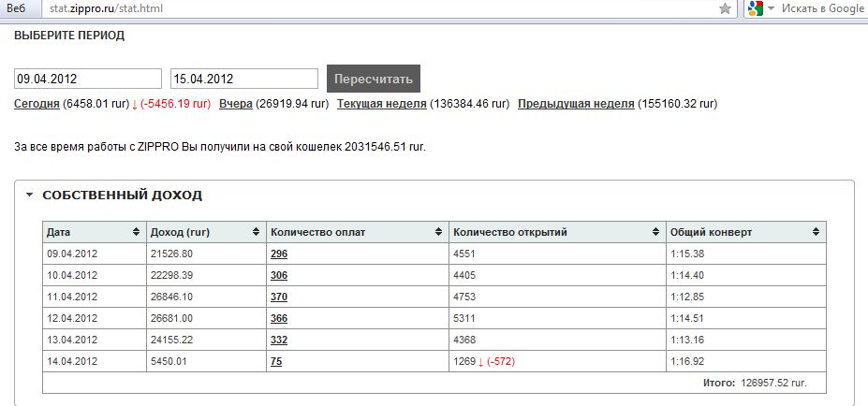Open the Текущая неделя link

click(x=382, y=104)
